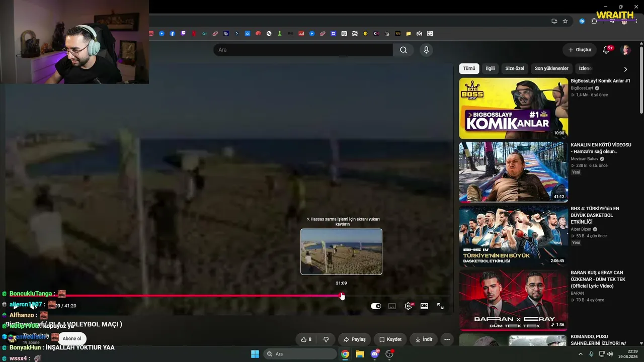644x362 pixels.
Task: Open the yellow folder in the bookmarks bar
Action: tap(409, 34)
